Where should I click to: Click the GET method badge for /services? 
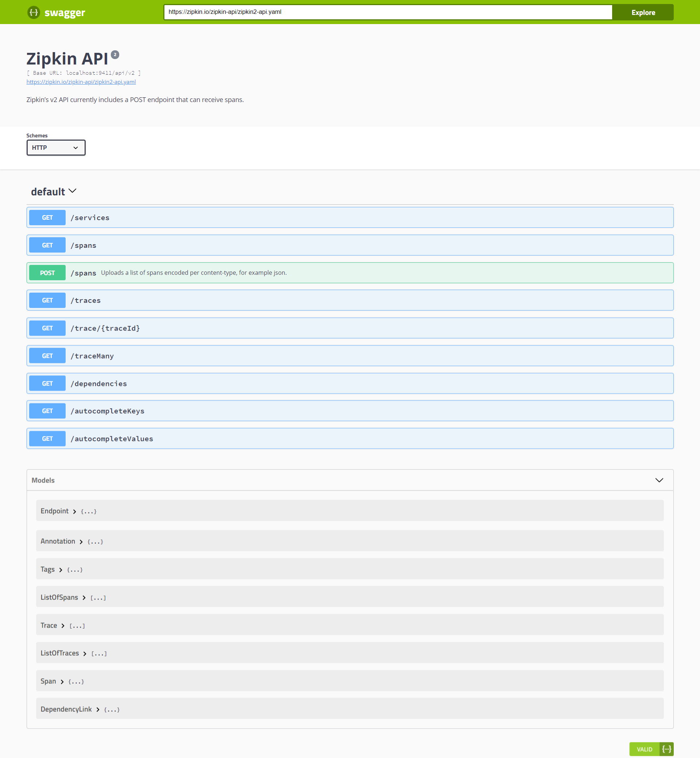point(47,217)
